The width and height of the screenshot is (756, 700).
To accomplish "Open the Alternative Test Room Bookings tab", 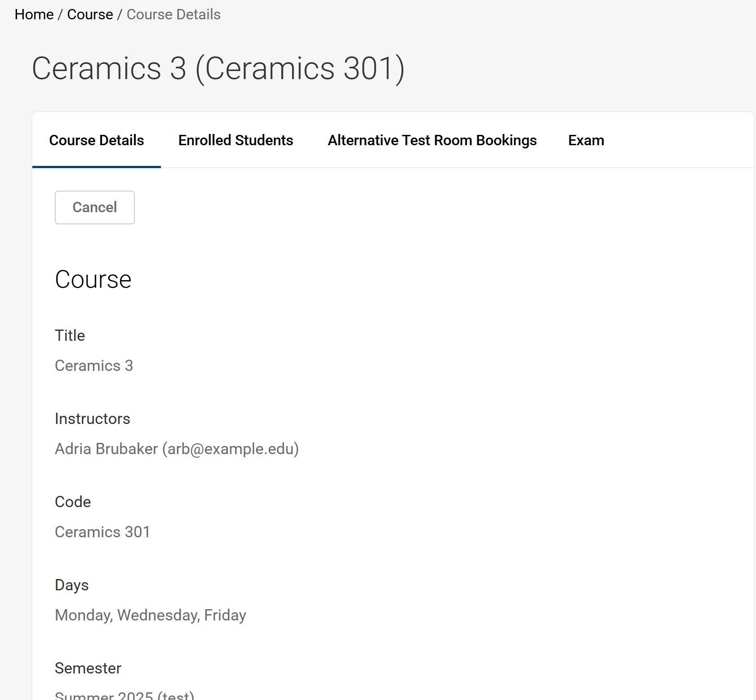I will pos(432,140).
